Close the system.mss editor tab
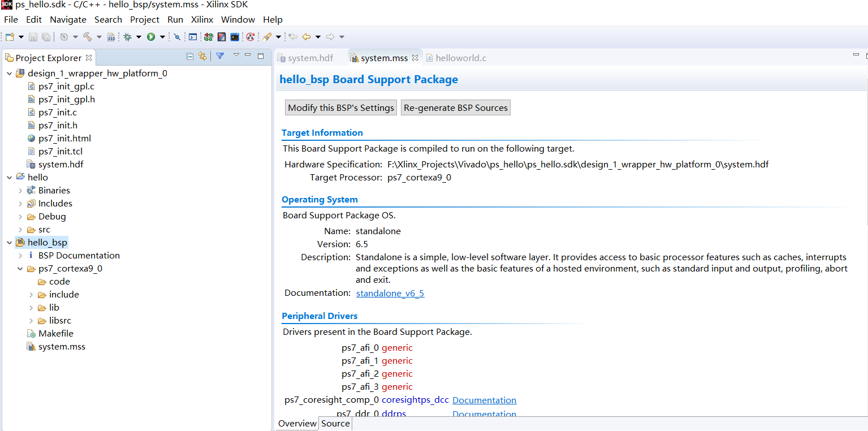868x431 pixels. pyautogui.click(x=414, y=58)
